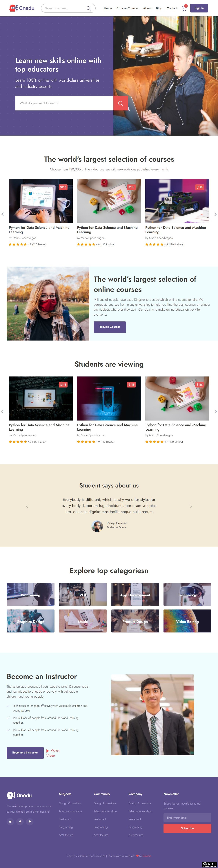
Task: Navigate to the Blog menu item
Action: [159, 8]
